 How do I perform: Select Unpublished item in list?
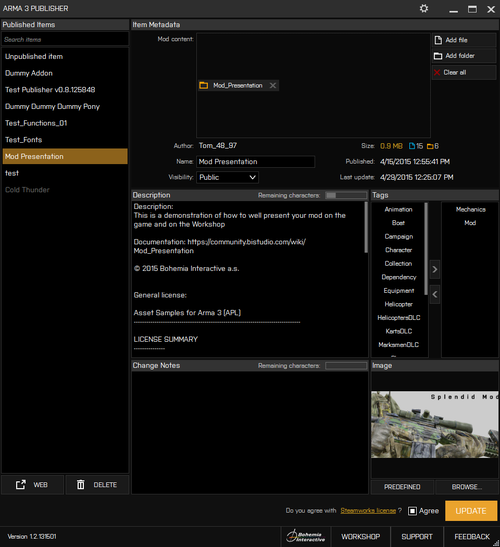point(65,57)
